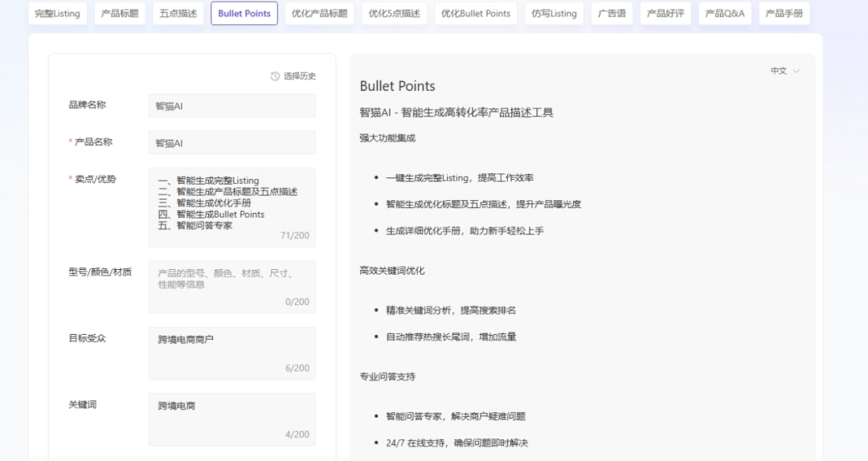Click the 高效关键词优化 section heading
This screenshot has height=461, width=868.
tap(392, 271)
